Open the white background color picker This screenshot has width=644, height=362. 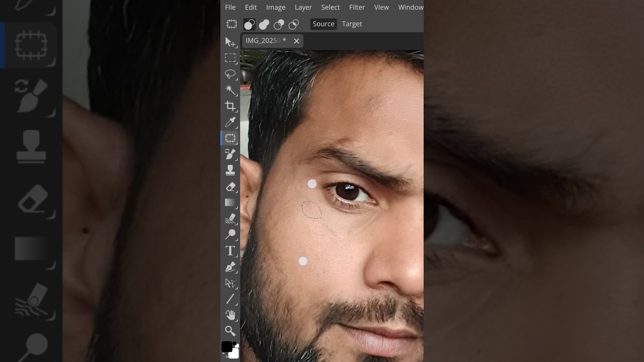tap(234, 353)
